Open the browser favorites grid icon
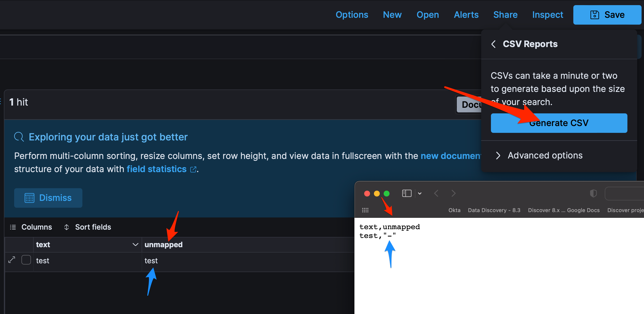 click(x=365, y=210)
